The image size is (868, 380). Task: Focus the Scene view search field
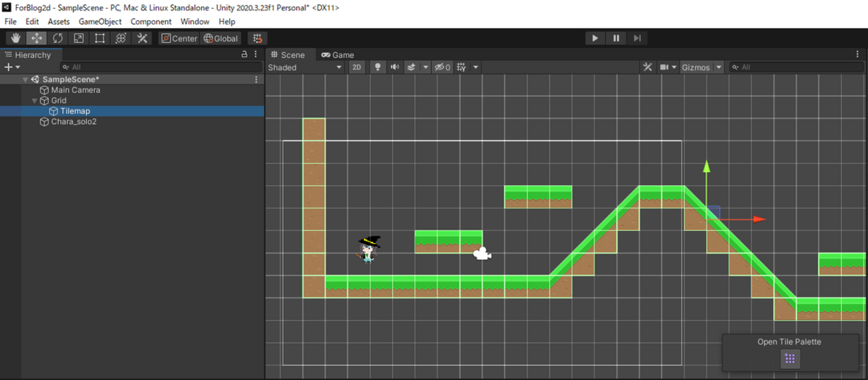click(x=797, y=67)
